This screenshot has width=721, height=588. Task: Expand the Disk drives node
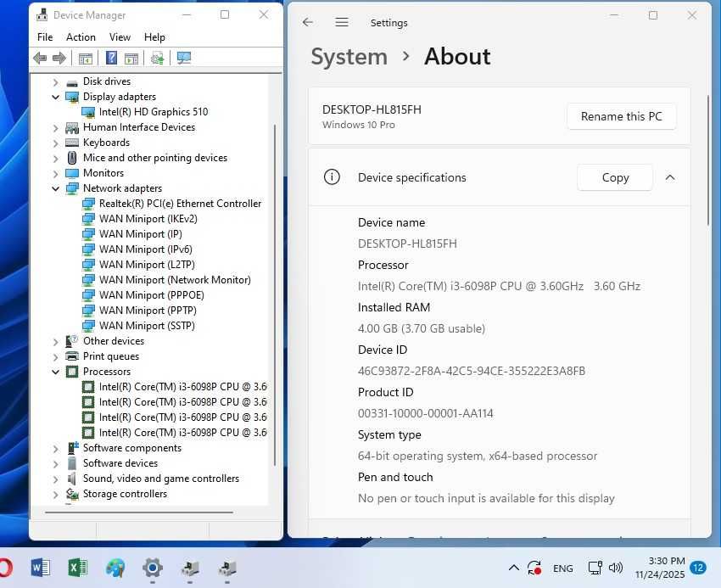tap(56, 82)
